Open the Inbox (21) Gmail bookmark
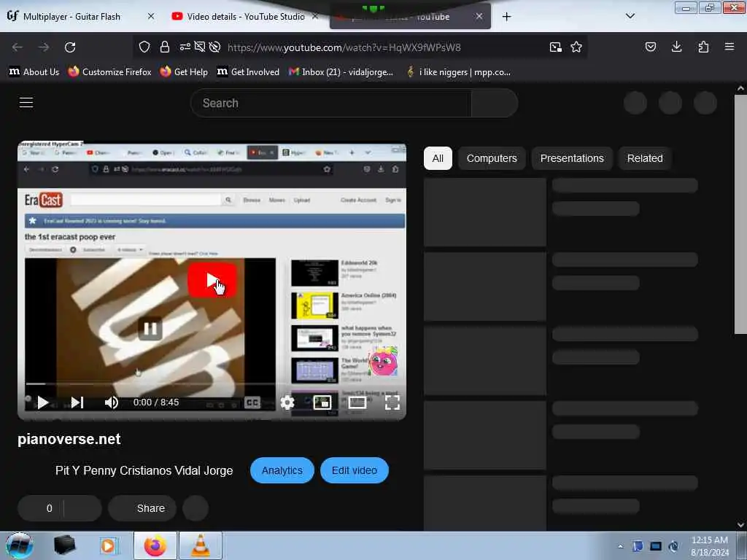This screenshot has width=747, height=560. [x=341, y=72]
